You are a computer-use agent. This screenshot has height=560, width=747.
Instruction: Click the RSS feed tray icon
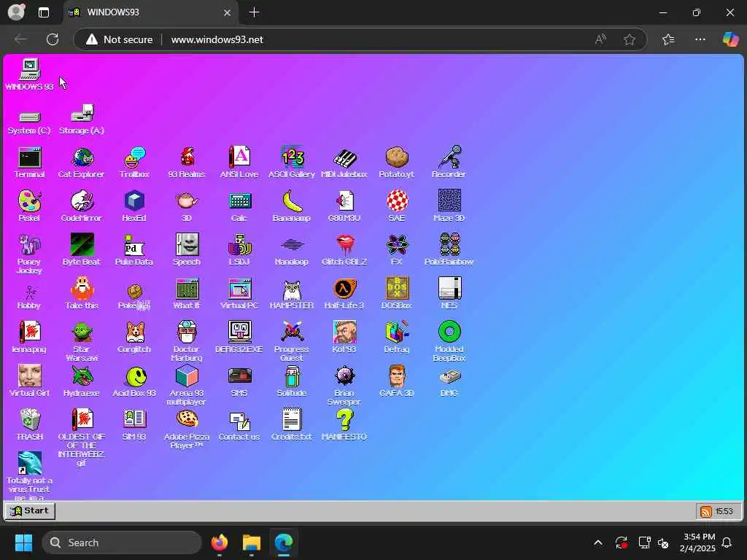[706, 511]
